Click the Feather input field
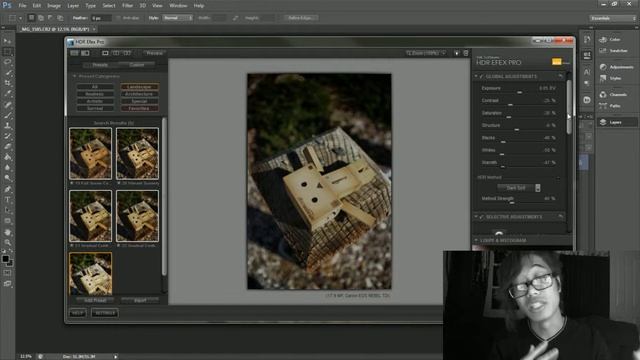640x360 pixels. 101,18
